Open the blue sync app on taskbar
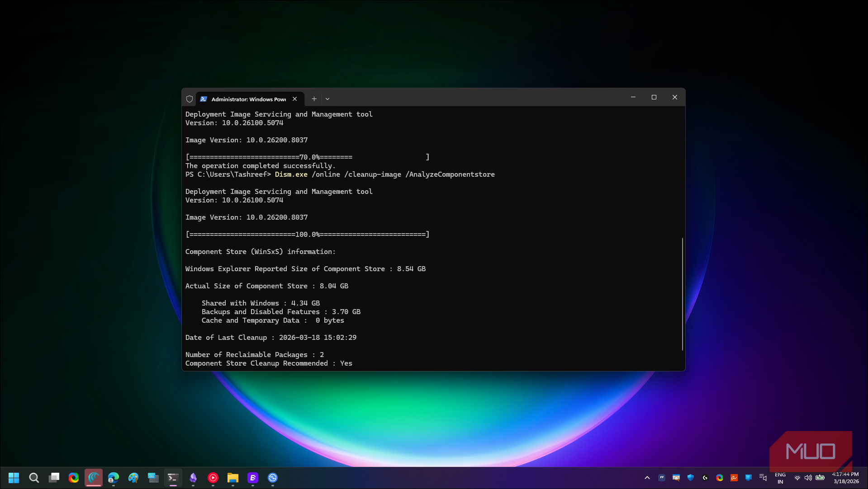The height and width of the screenshot is (489, 868). click(273, 478)
